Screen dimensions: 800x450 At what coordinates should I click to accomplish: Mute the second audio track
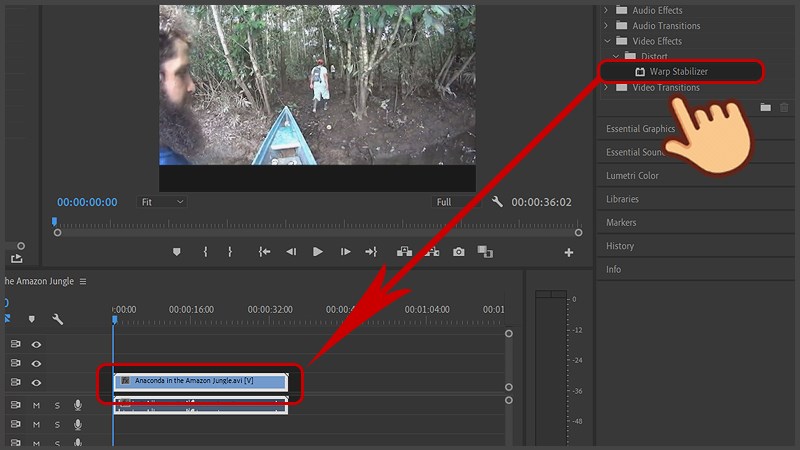point(36,424)
